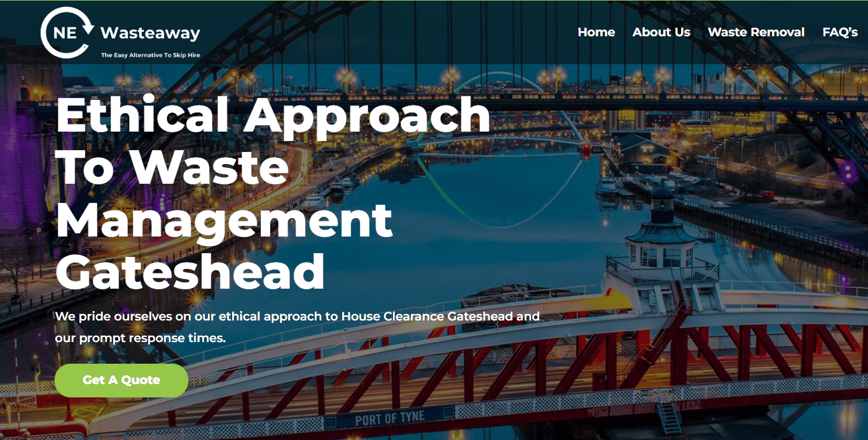This screenshot has width=868, height=440.
Task: Click the Get A Quote button
Action: (x=121, y=380)
